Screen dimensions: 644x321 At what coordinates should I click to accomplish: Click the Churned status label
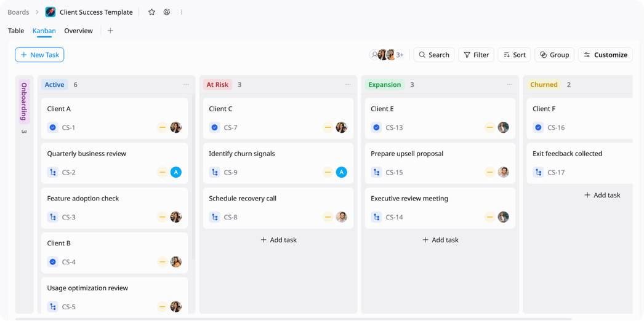coord(544,84)
